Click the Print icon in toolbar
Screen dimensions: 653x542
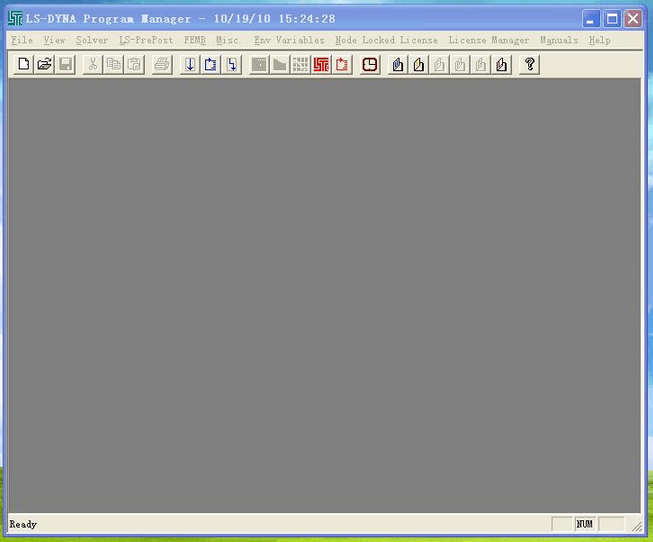pos(162,64)
